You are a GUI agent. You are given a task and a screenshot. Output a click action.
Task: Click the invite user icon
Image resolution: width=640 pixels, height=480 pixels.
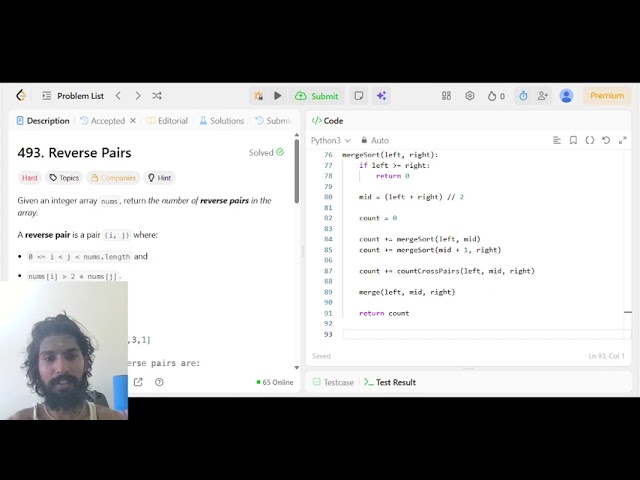point(542,96)
